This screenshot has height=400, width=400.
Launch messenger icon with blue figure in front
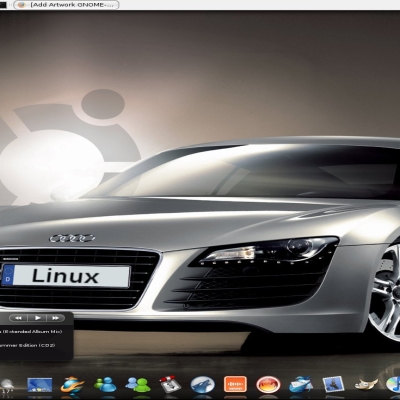pos(105,385)
